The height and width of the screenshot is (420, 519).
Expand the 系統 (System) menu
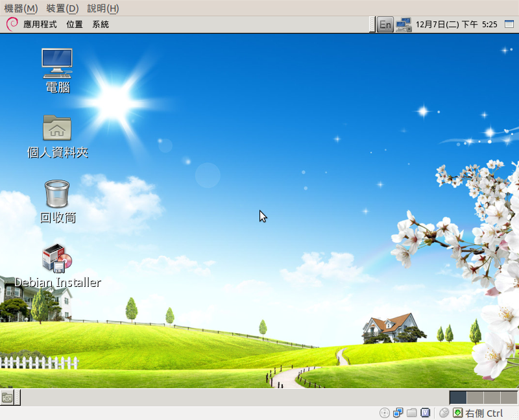click(x=101, y=25)
